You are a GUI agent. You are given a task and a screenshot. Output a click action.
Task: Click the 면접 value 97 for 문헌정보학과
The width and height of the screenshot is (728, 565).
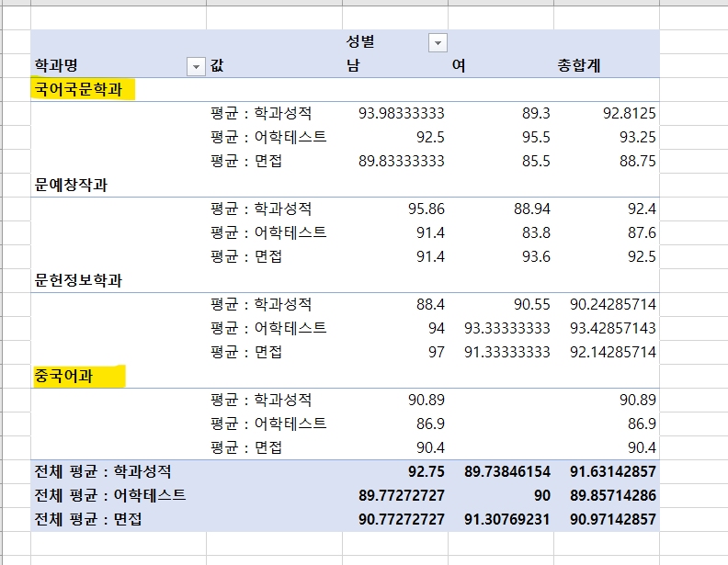pyautogui.click(x=435, y=352)
